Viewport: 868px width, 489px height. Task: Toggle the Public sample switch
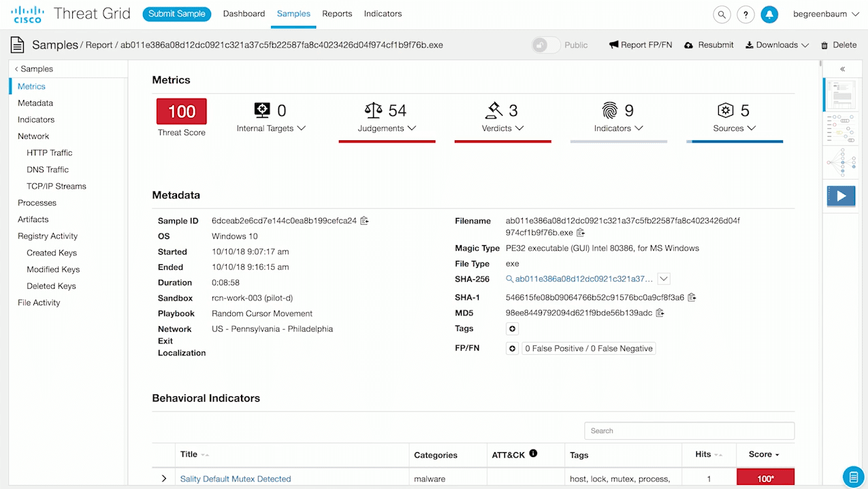546,45
